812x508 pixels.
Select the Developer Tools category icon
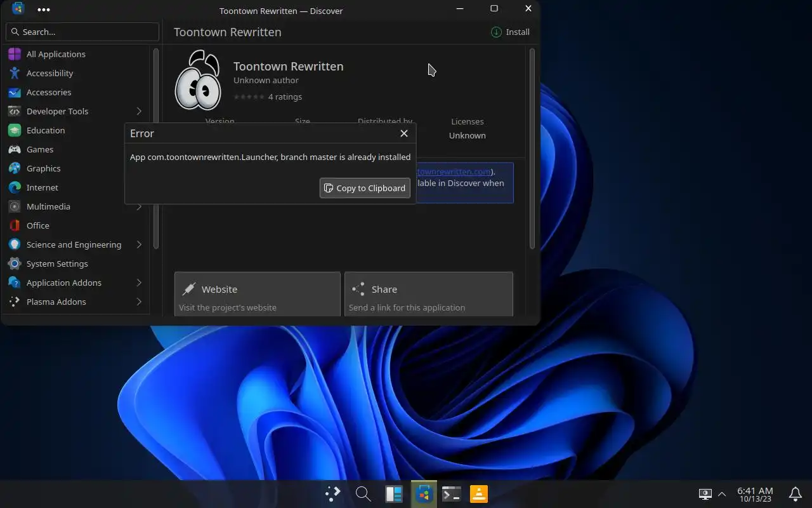15,111
